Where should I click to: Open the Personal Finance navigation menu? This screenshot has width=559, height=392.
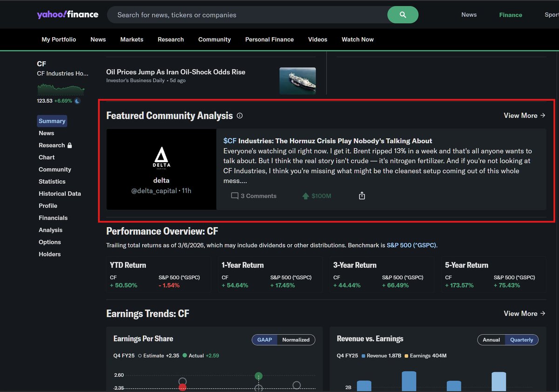pos(269,40)
